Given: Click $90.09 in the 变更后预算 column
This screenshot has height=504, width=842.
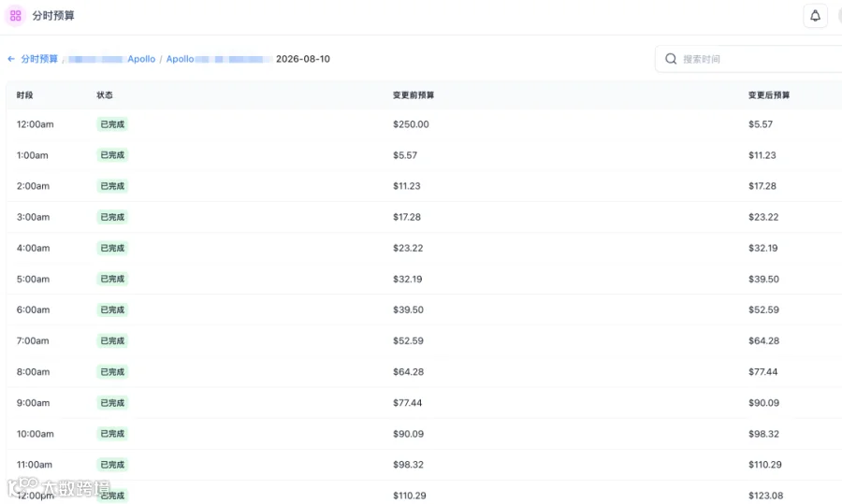Looking at the screenshot, I should [x=763, y=403].
